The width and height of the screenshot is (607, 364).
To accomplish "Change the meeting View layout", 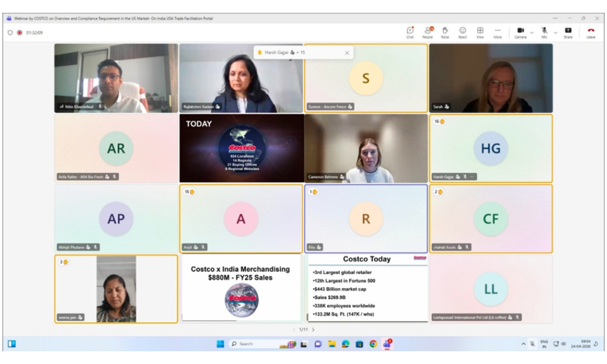I will [480, 32].
